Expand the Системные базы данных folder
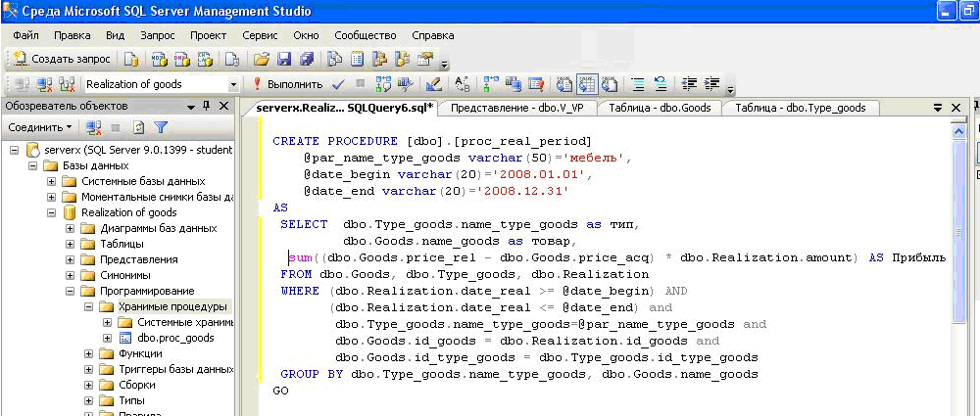Viewport: 980px width, 416px height. 51,181
